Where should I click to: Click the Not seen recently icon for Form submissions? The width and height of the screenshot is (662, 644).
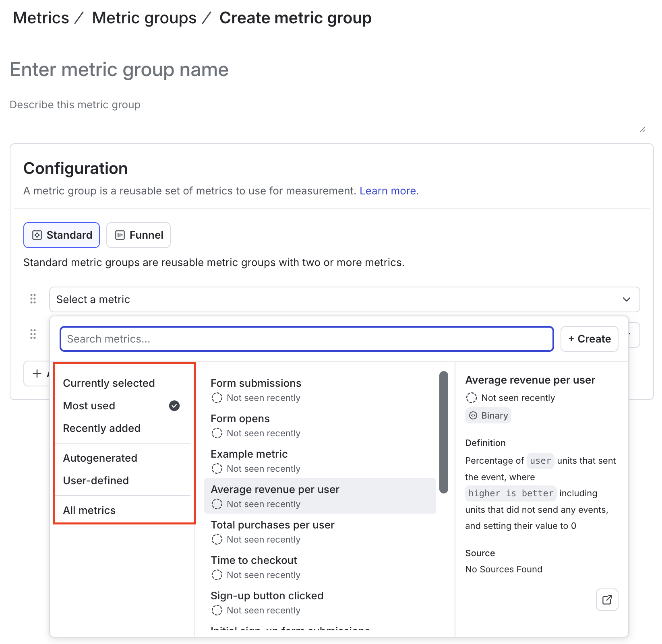tap(217, 398)
